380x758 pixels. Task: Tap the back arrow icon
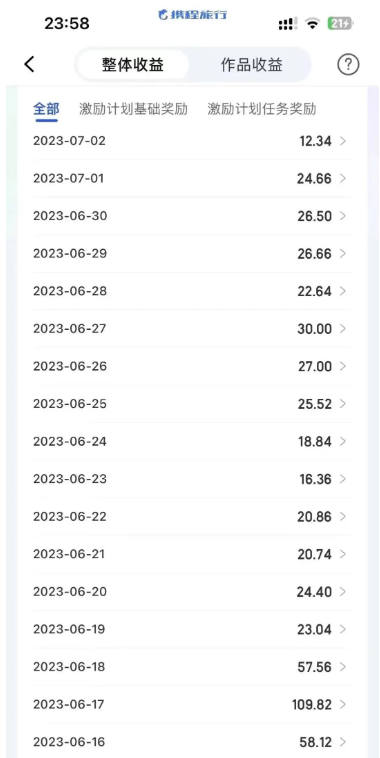click(x=30, y=64)
